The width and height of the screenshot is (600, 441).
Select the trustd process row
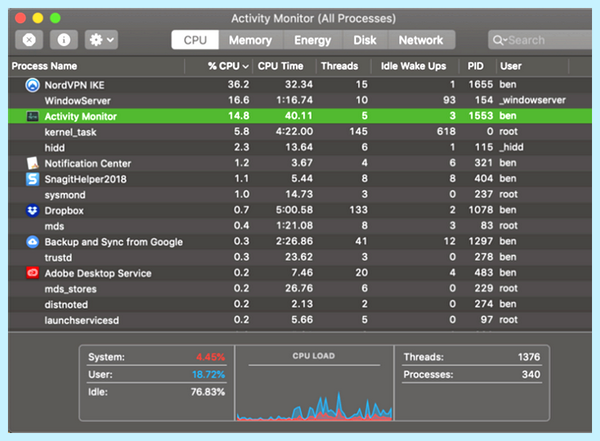tap(300, 257)
